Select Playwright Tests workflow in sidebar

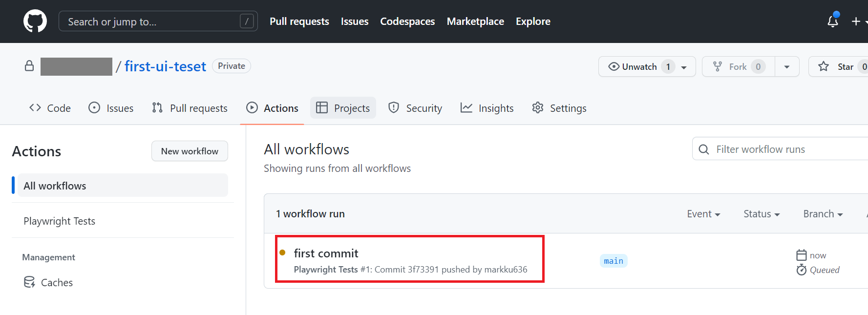point(60,221)
